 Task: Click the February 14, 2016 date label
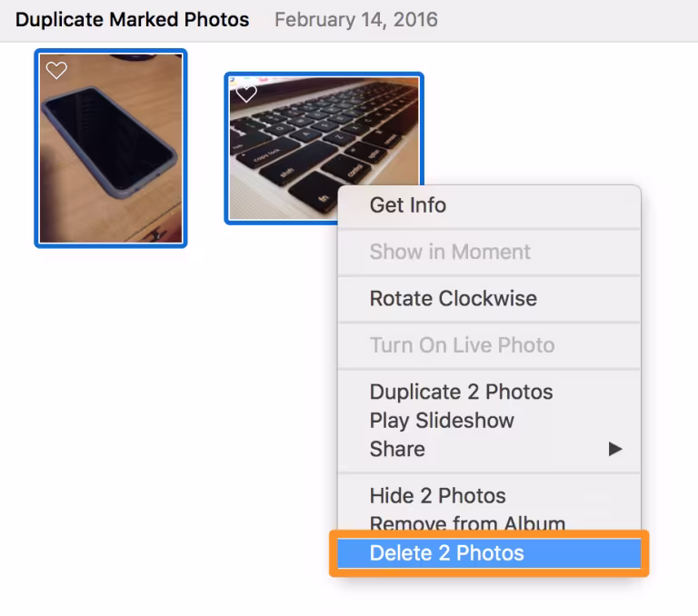355,19
